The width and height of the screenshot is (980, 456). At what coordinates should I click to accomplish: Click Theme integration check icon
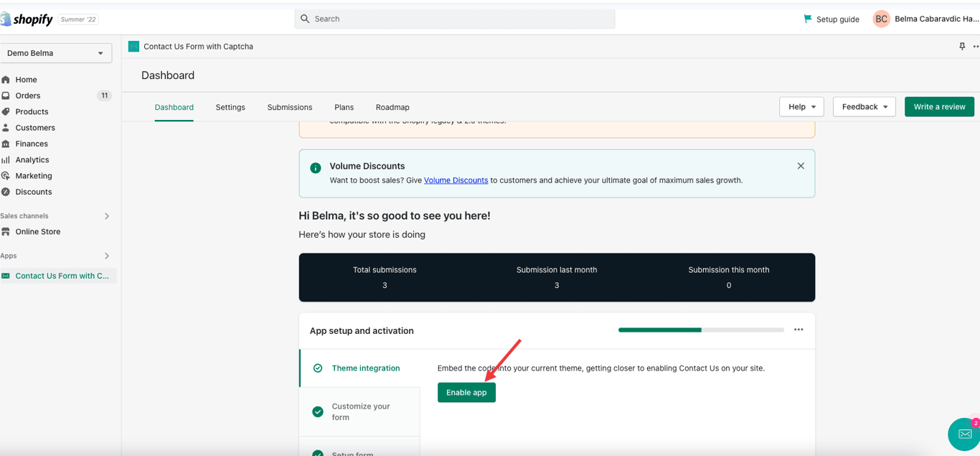pos(318,368)
